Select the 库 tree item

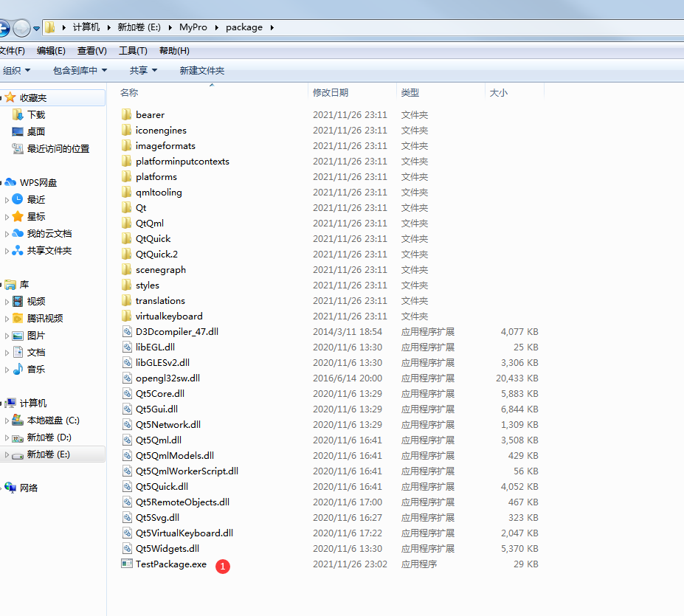pyautogui.click(x=24, y=285)
